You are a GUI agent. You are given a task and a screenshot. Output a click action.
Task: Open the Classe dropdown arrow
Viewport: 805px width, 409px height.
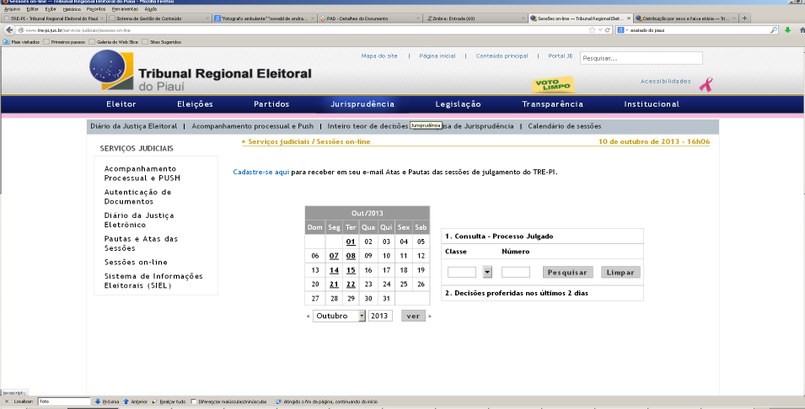(x=487, y=272)
